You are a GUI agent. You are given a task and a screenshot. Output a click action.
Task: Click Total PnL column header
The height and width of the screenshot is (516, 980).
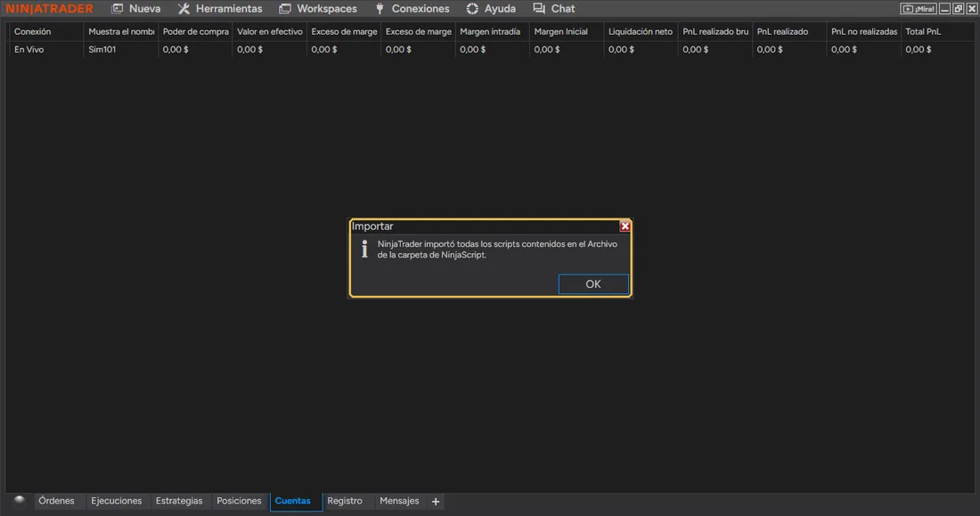point(937,31)
